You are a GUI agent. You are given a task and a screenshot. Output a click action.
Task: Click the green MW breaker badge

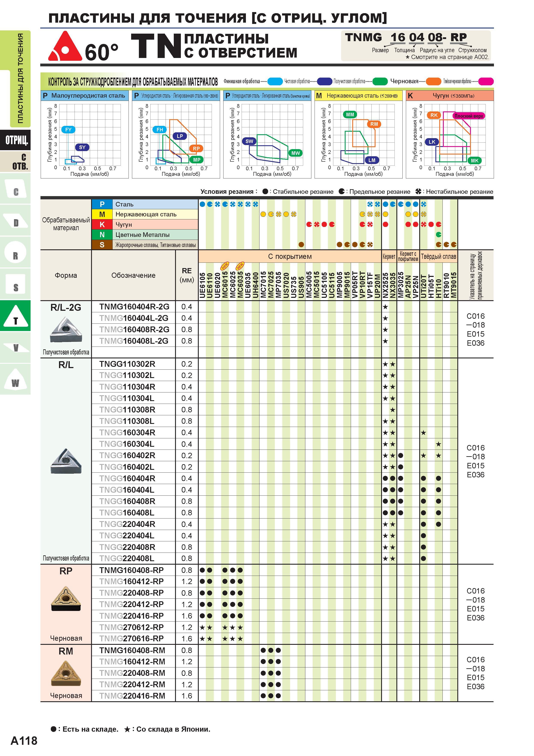(295, 153)
